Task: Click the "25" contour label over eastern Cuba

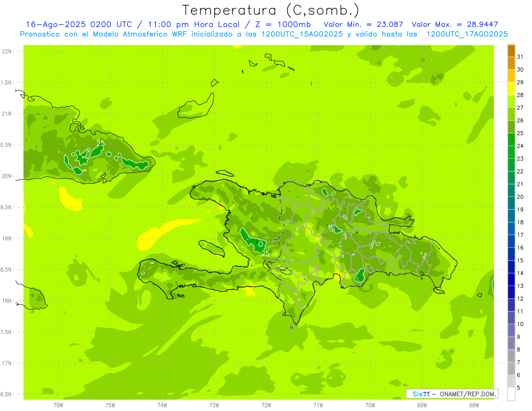Action: click(101, 143)
